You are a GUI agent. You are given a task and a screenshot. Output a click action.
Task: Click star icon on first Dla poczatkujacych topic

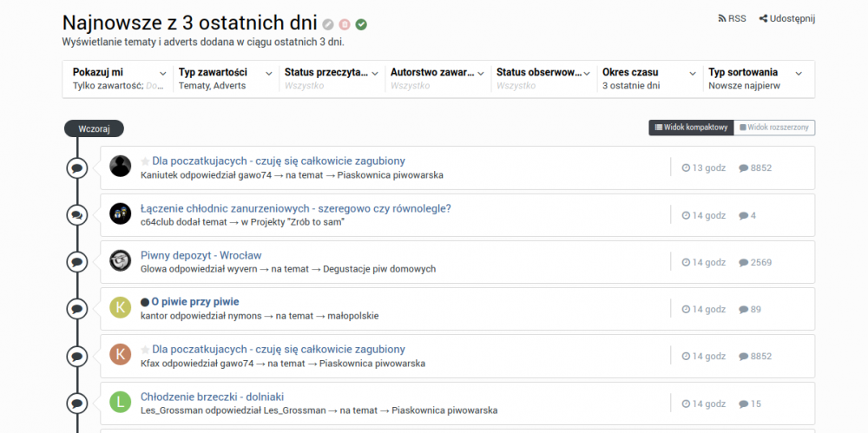click(x=145, y=161)
